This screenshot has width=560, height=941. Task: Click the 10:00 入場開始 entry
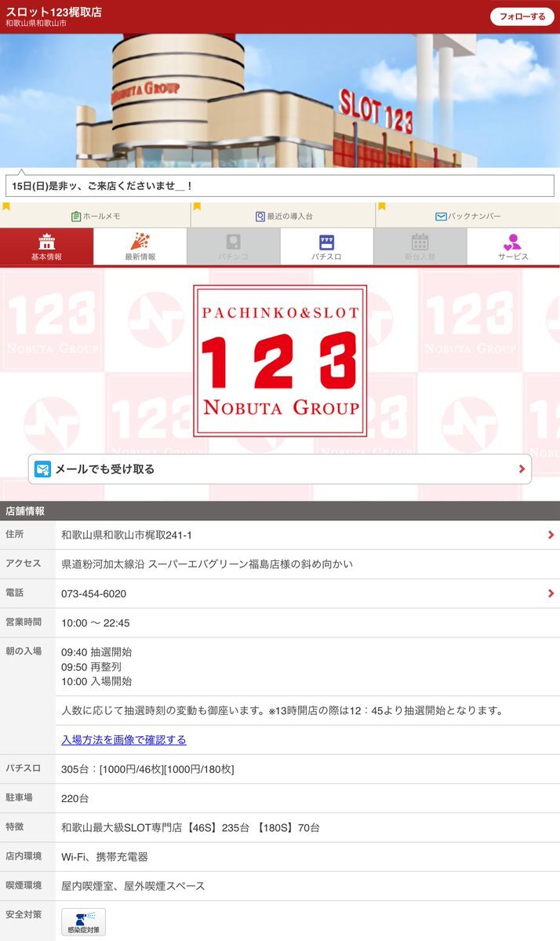[96, 681]
